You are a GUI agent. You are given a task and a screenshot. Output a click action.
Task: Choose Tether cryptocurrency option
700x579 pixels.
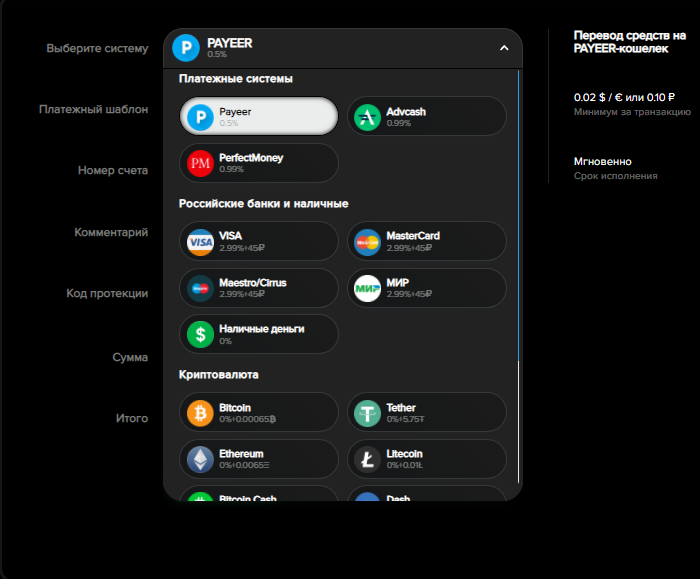(x=427, y=412)
